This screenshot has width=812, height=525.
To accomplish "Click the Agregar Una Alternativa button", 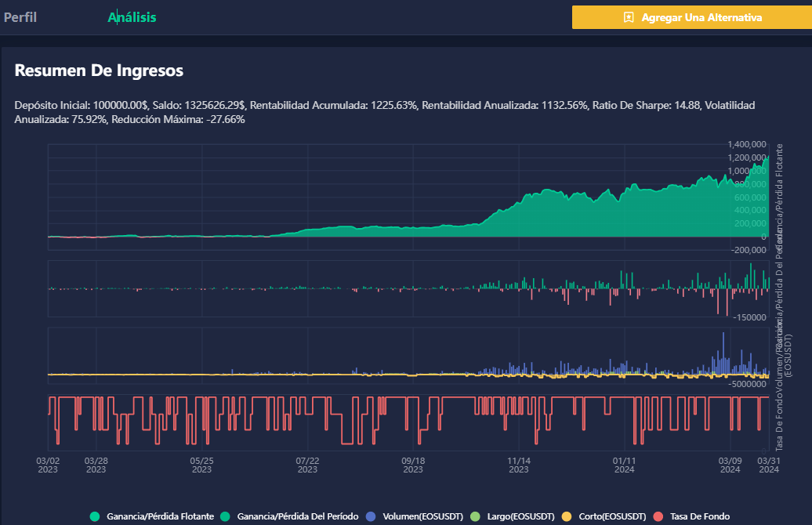I will coord(692,17).
